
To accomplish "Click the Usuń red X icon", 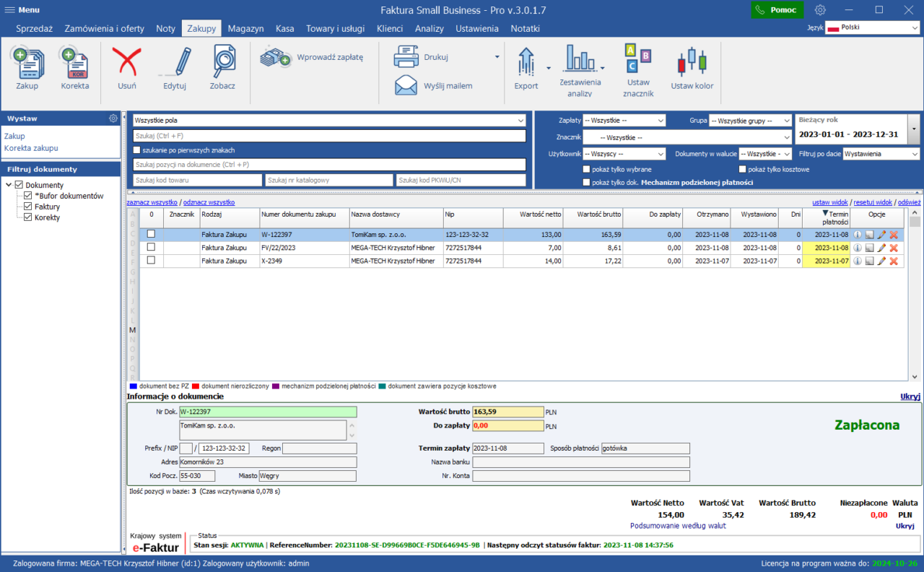I will tap(126, 64).
